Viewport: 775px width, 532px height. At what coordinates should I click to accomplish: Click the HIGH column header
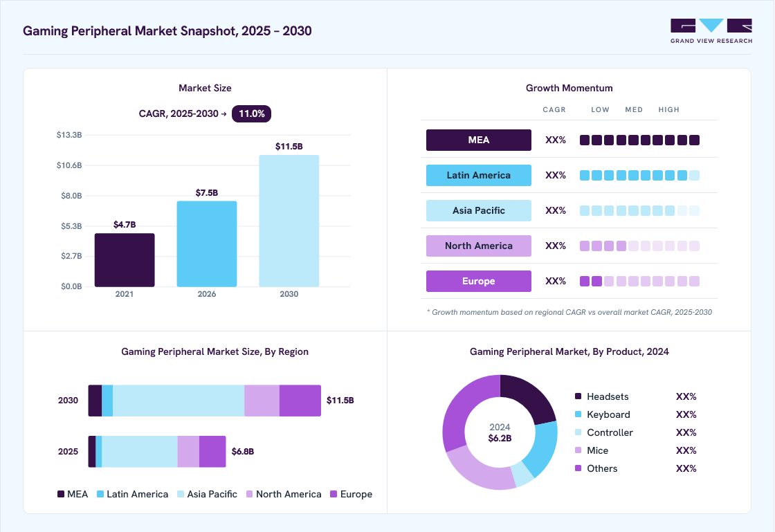tap(668, 110)
